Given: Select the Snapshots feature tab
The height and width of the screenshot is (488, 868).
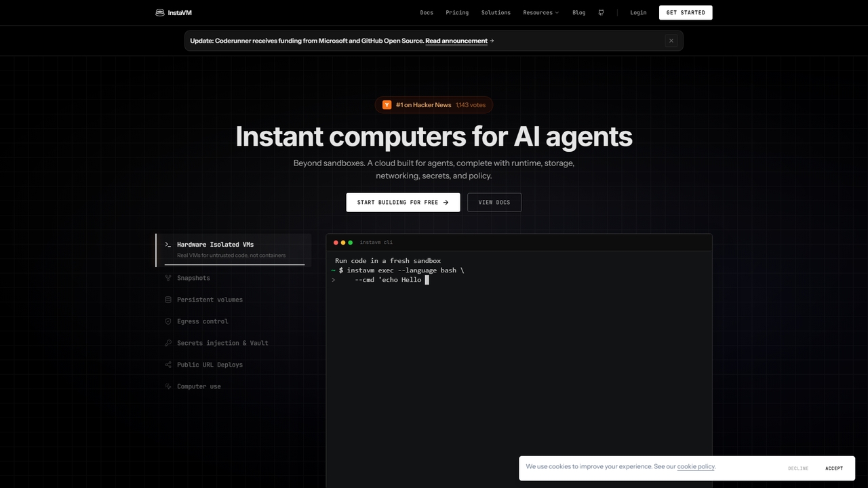Looking at the screenshot, I should [x=233, y=278].
